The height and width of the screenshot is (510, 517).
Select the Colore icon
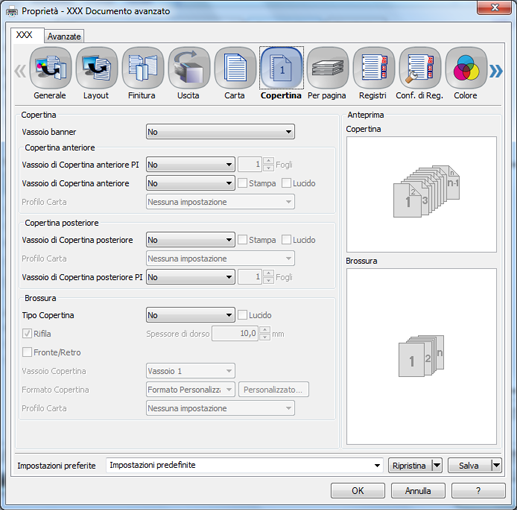466,68
